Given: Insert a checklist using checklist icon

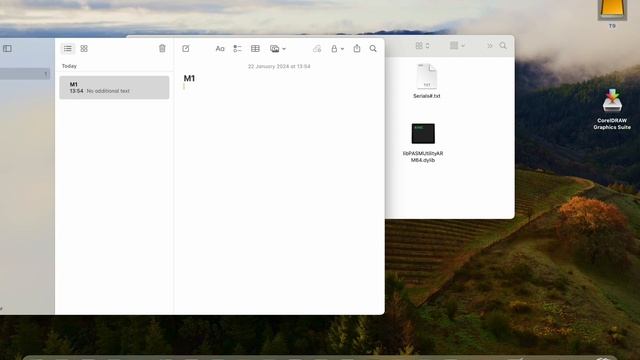Looking at the screenshot, I should point(237,49).
